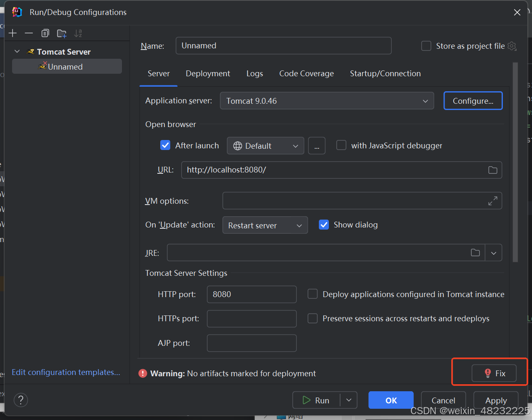Browse folder icon in URL field
The width and height of the screenshot is (532, 420).
(492, 170)
